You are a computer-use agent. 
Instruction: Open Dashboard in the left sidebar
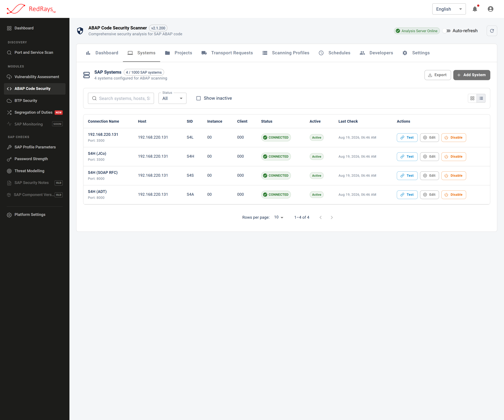pyautogui.click(x=35, y=28)
